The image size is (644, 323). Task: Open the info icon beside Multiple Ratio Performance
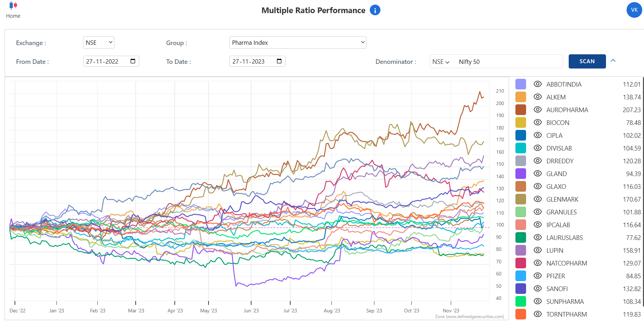375,10
